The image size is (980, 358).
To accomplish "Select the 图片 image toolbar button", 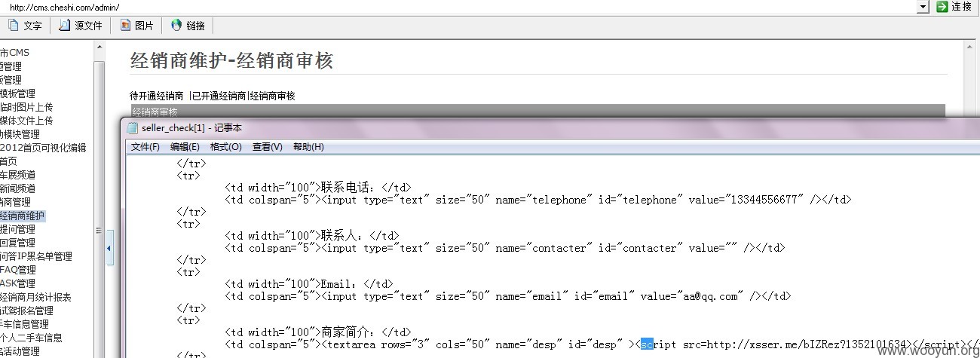I will [x=136, y=26].
